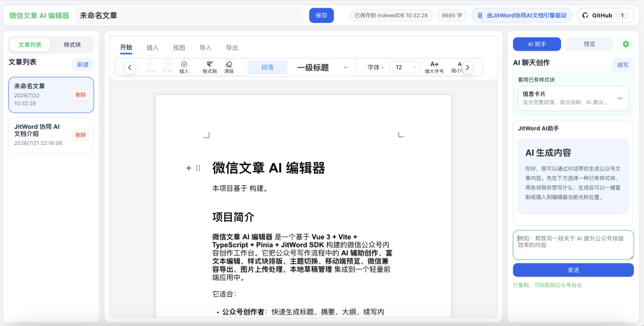Click the 套用已有样式块 label
Viewport: 644px width, 326px height.
coord(537,80)
